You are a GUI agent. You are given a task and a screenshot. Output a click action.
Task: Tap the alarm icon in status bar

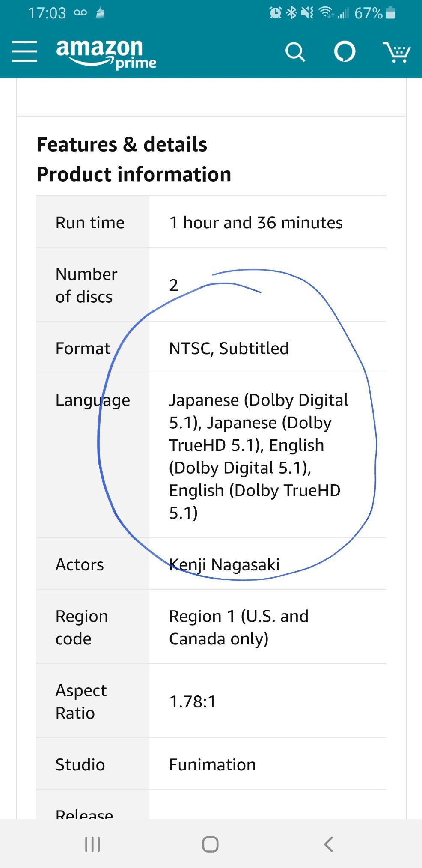pyautogui.click(x=276, y=13)
